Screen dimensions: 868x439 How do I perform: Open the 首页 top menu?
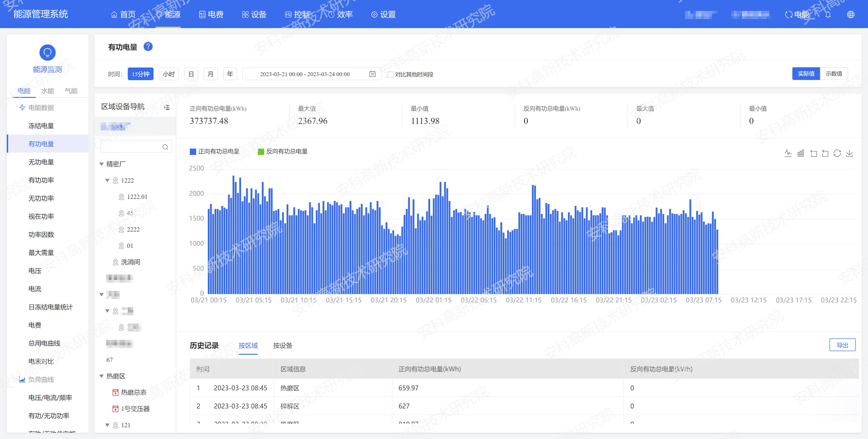point(123,14)
